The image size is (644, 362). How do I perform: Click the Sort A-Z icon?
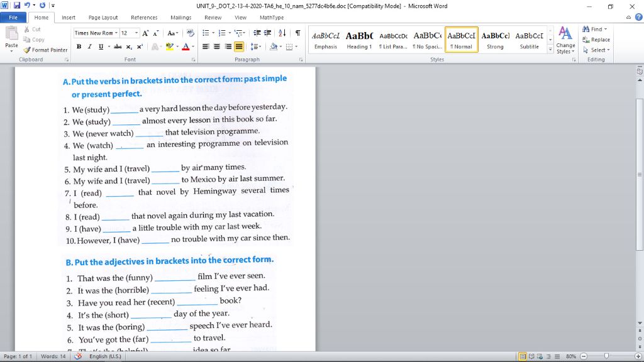pyautogui.click(x=282, y=33)
